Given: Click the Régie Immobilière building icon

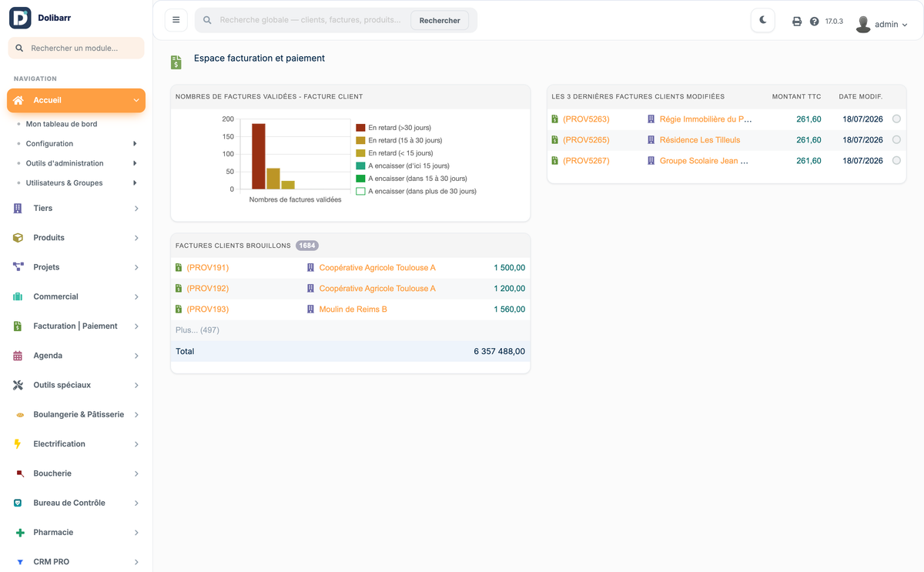Looking at the screenshot, I should (x=651, y=119).
